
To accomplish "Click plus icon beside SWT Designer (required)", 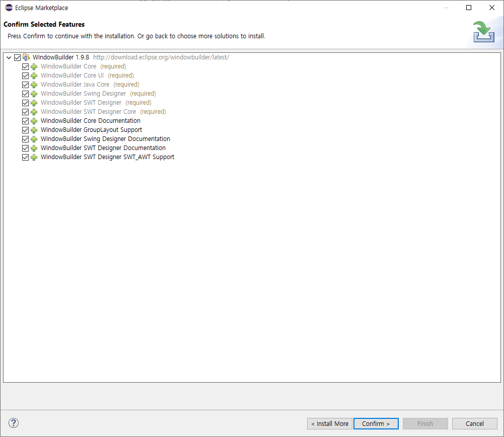I will [34, 103].
